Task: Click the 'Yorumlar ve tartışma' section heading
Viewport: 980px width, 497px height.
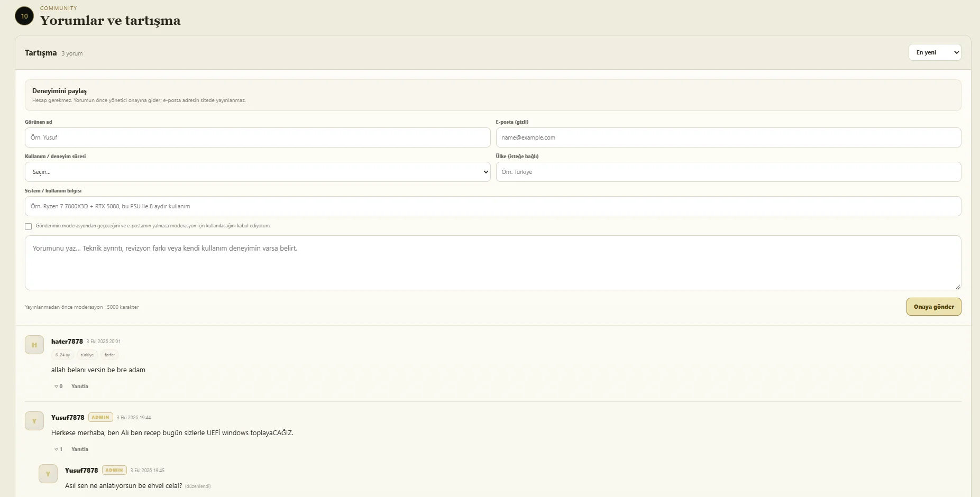Action: click(x=111, y=21)
